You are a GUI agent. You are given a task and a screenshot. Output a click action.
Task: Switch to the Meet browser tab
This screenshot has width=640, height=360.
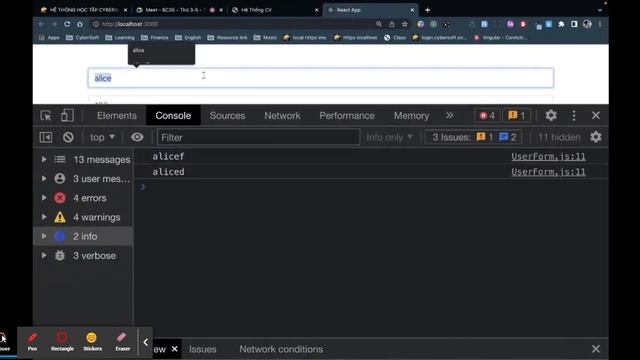(x=180, y=10)
